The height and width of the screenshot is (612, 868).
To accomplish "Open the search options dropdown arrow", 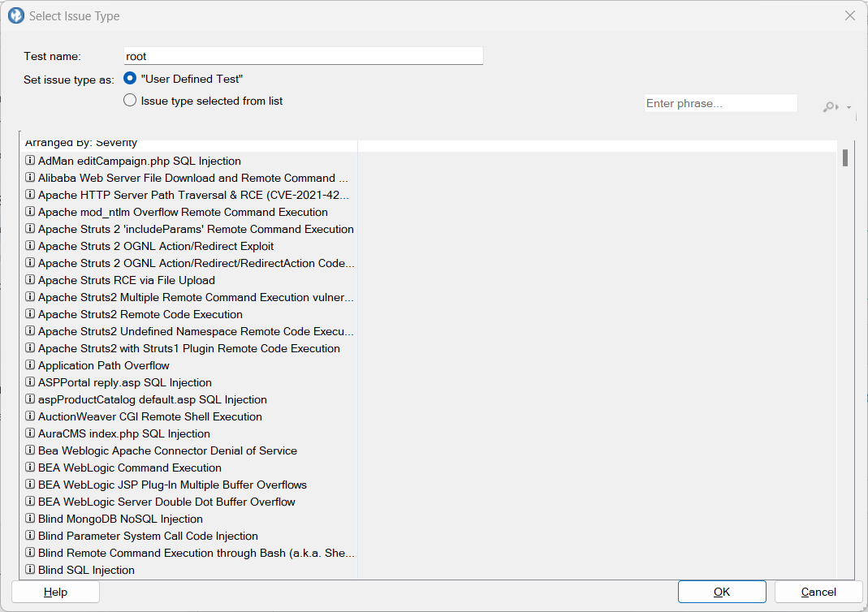I will (847, 106).
